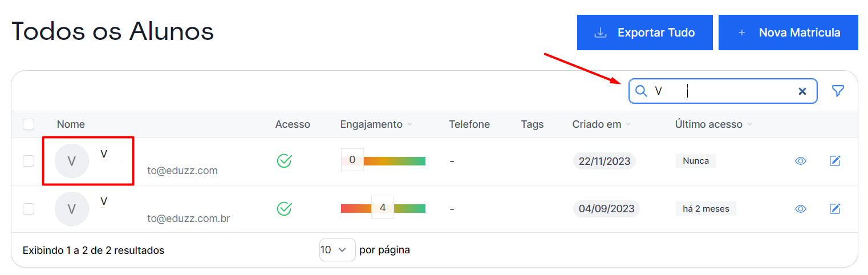868x275 pixels.
Task: Clear the search field with X
Action: tap(802, 91)
